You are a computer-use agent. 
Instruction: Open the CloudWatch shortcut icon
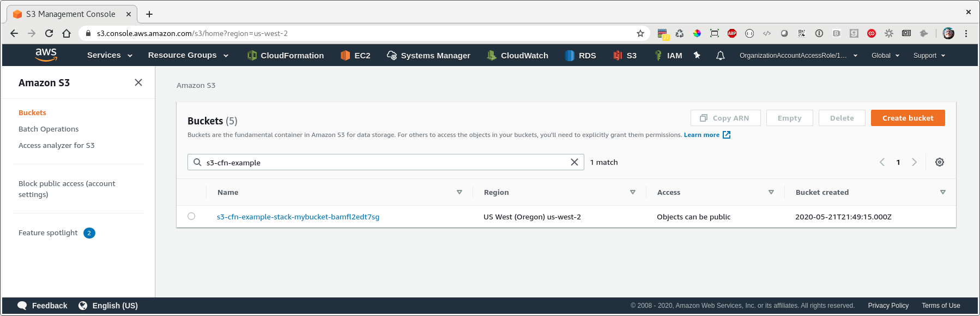492,55
